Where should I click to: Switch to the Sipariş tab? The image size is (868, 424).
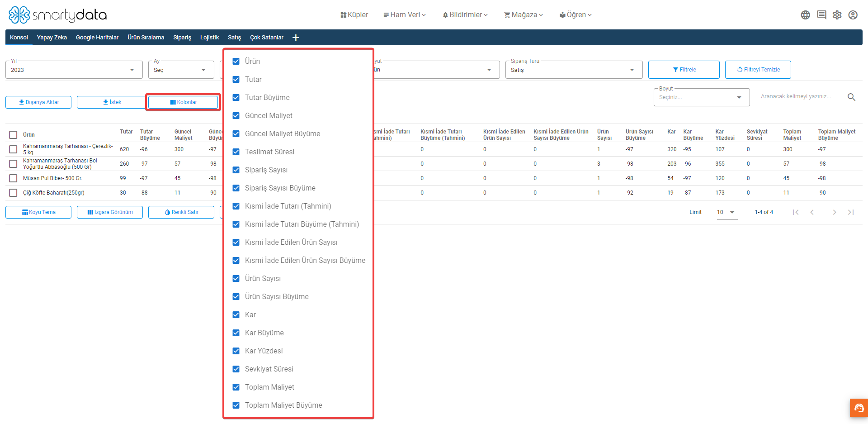(182, 38)
